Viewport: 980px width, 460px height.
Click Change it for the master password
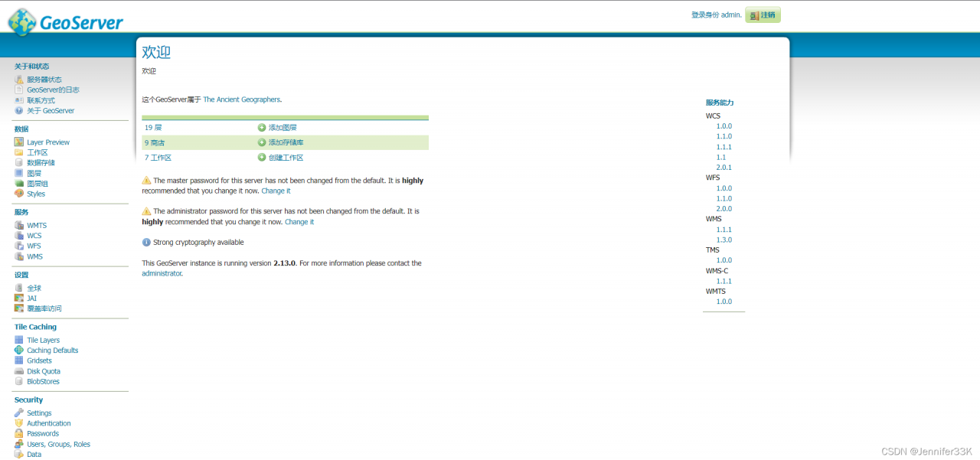coord(276,191)
